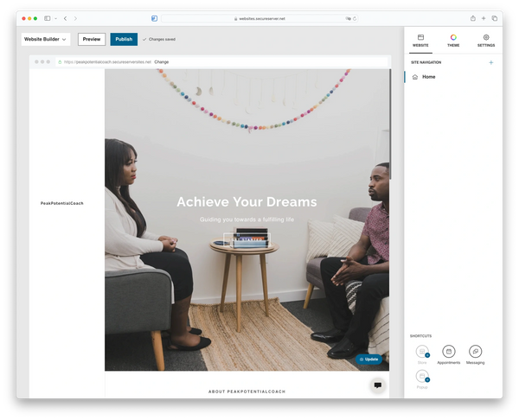Publish the website
This screenshot has height=420, width=519.
point(124,39)
